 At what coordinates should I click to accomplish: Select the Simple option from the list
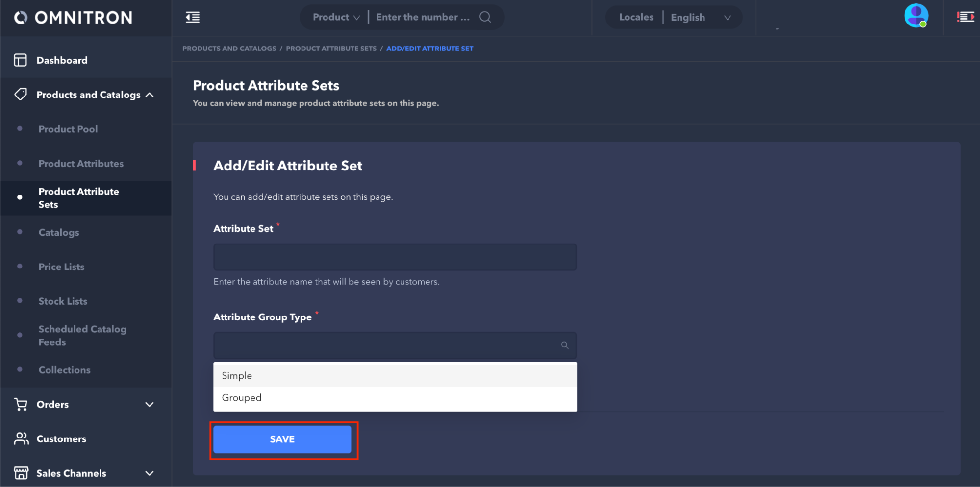[x=237, y=376]
